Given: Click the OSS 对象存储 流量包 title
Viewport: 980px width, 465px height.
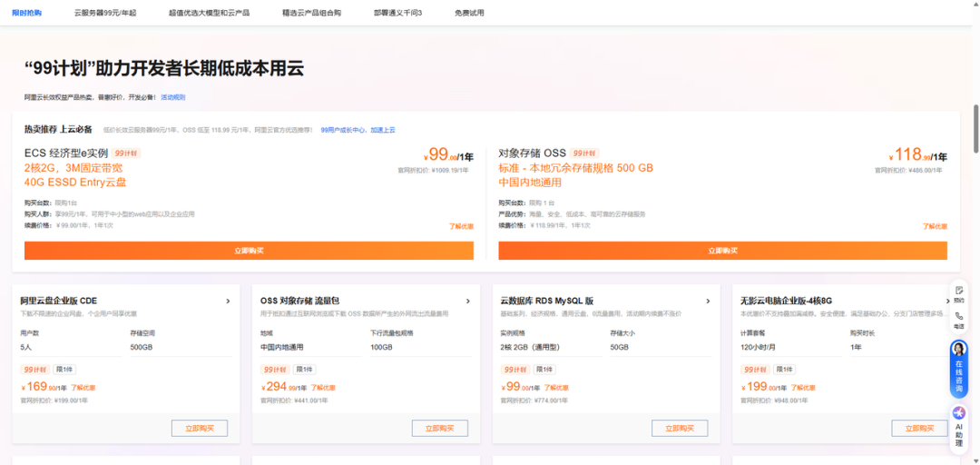Looking at the screenshot, I should (x=299, y=301).
